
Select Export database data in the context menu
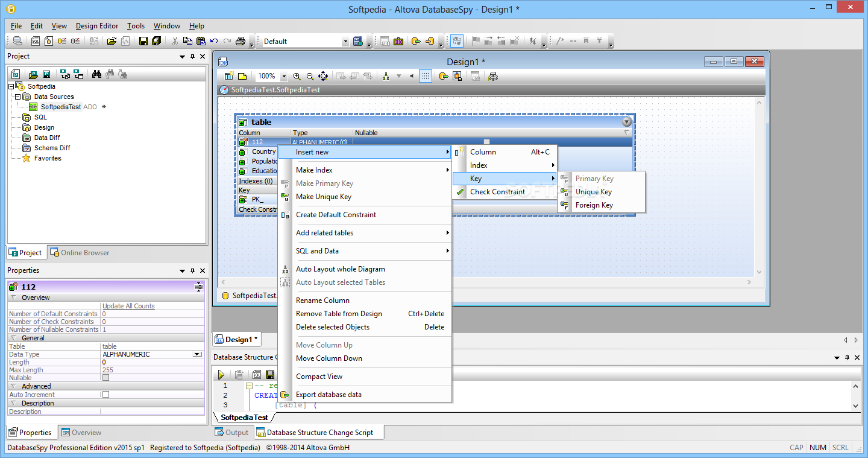365,395
